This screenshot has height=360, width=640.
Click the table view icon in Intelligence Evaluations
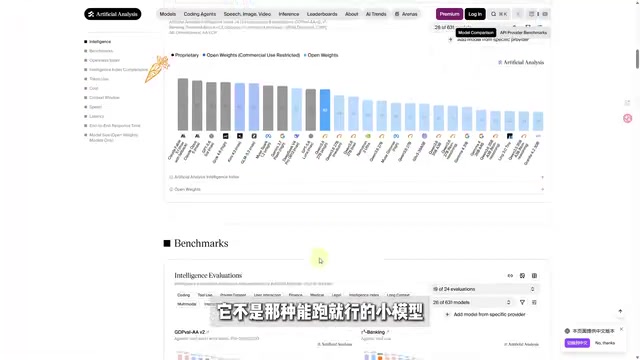(534, 276)
